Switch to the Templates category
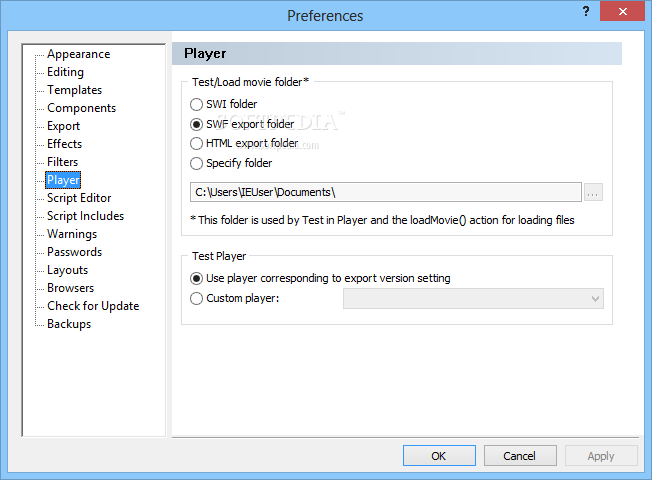This screenshot has width=652, height=480. pos(74,90)
